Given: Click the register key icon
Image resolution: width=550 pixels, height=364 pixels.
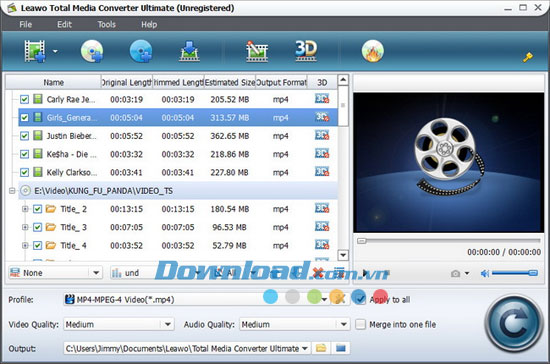Looking at the screenshot, I should [528, 57].
